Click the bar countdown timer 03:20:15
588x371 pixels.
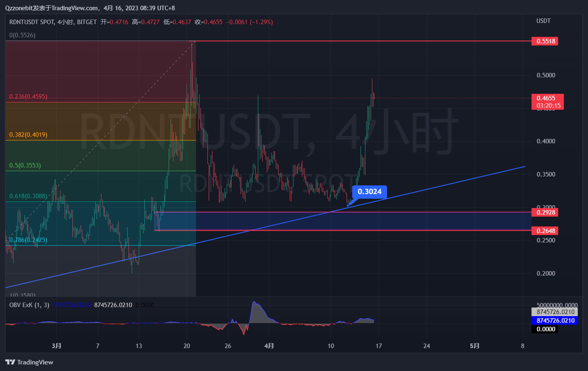548,106
